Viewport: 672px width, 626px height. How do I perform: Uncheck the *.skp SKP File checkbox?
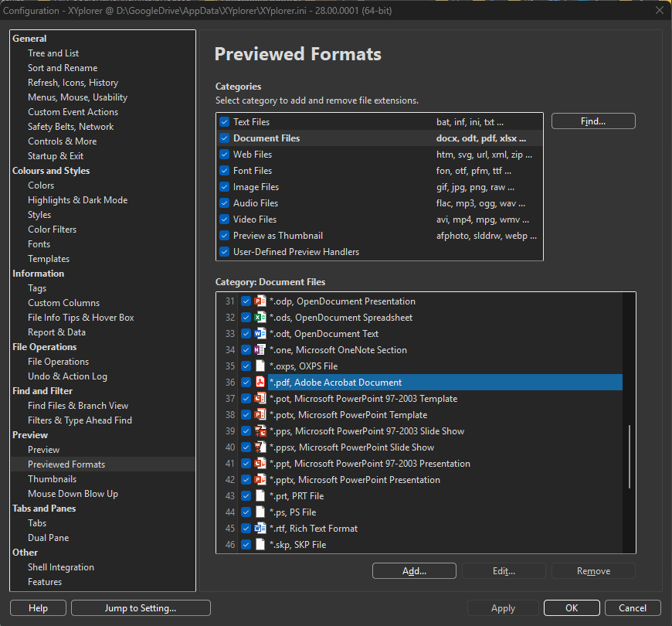[x=246, y=545]
